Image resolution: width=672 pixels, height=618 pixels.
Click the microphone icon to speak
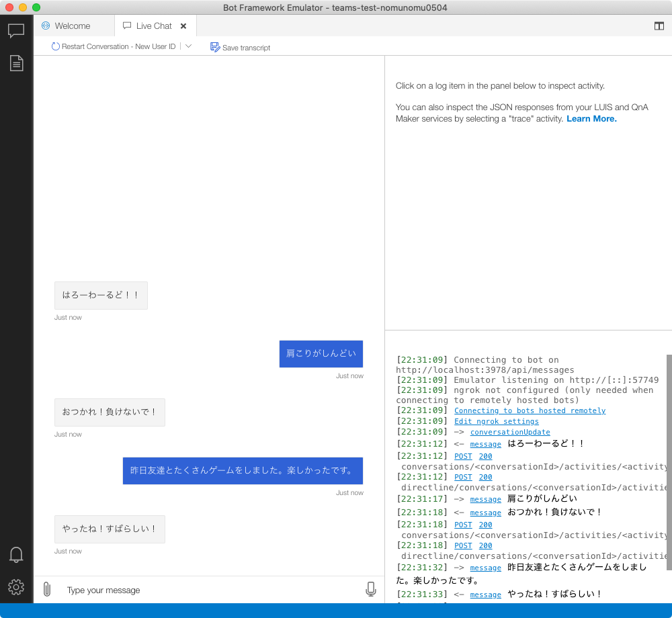tap(371, 589)
